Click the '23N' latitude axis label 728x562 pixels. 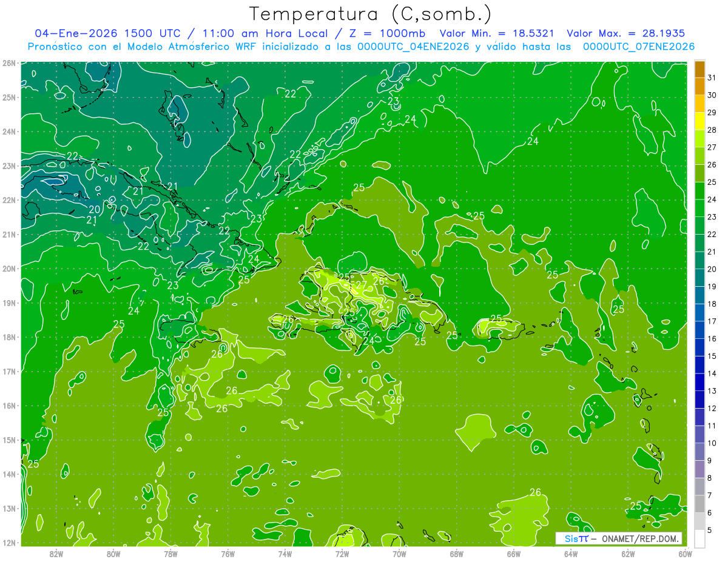pyautogui.click(x=8, y=166)
